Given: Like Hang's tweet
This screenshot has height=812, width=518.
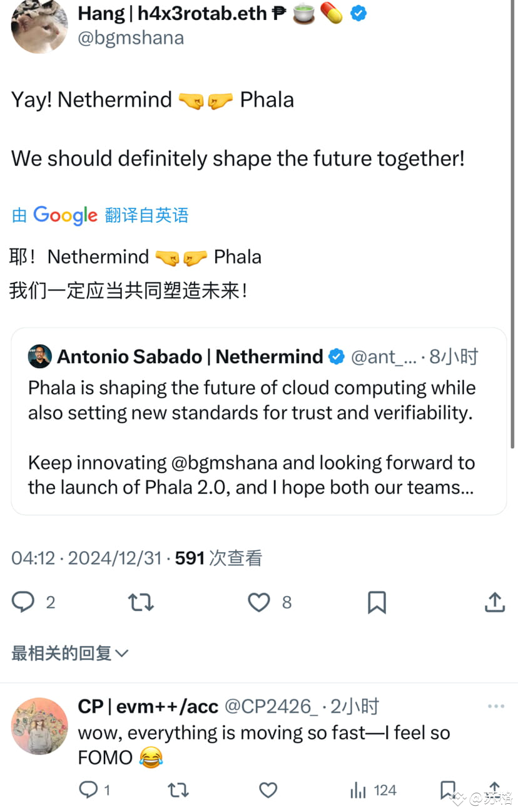Looking at the screenshot, I should tap(258, 602).
